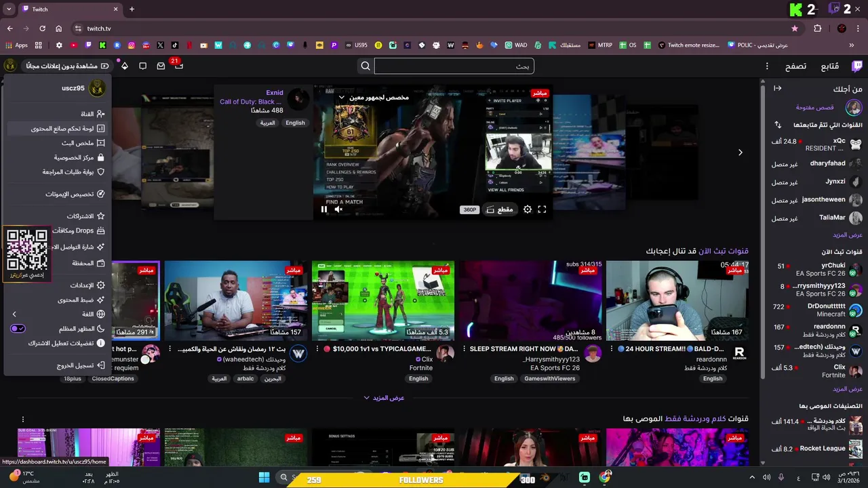Click the Clip (مقطع) button

click(x=500, y=209)
